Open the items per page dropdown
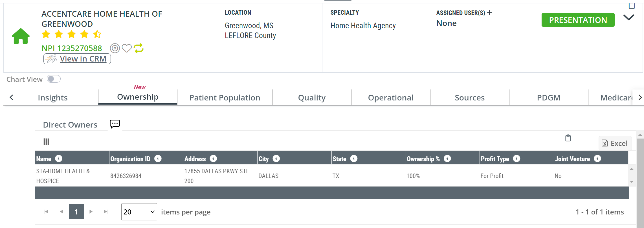644x228 pixels. point(139,212)
